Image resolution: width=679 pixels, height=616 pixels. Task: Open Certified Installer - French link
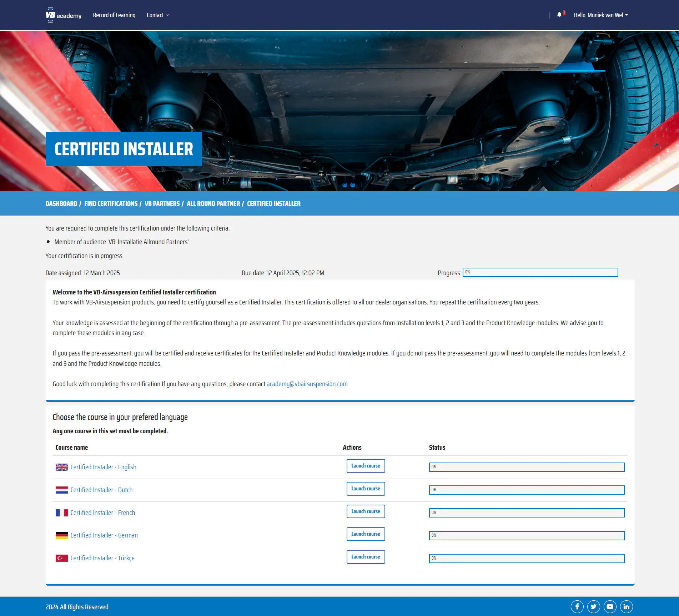point(102,513)
